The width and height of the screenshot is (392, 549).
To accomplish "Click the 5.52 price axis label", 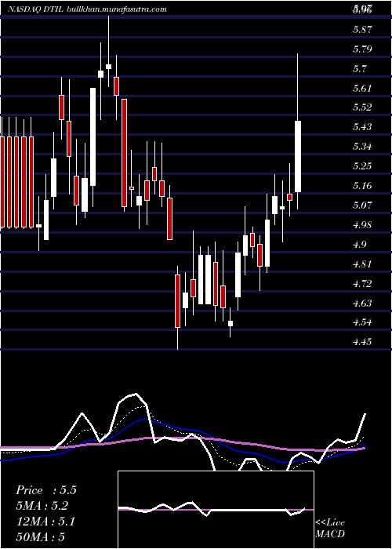I will point(362,107).
